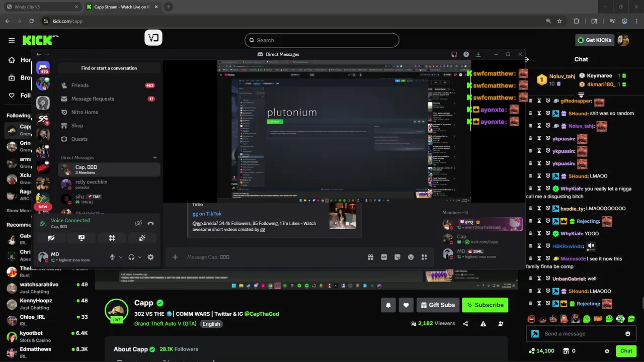Screen dimensions: 644x362
Task: Open the Discord GIF picker
Action: [384, 257]
